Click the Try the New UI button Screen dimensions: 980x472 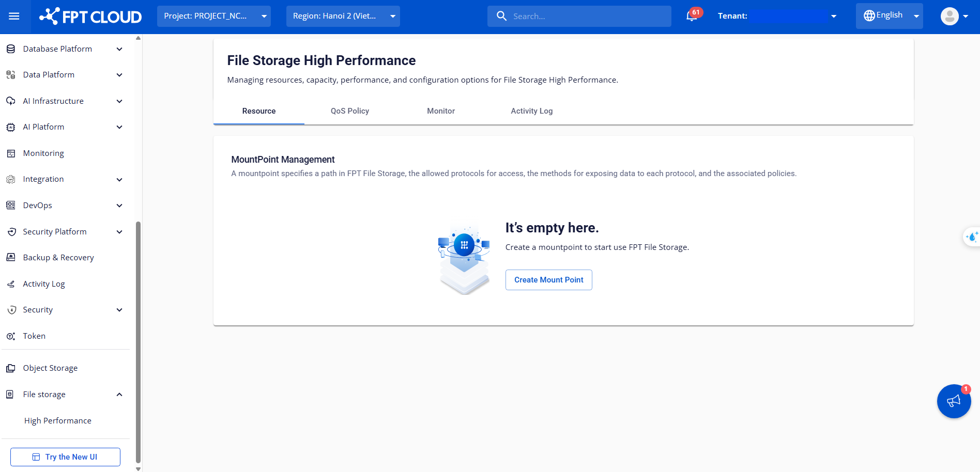click(x=65, y=457)
